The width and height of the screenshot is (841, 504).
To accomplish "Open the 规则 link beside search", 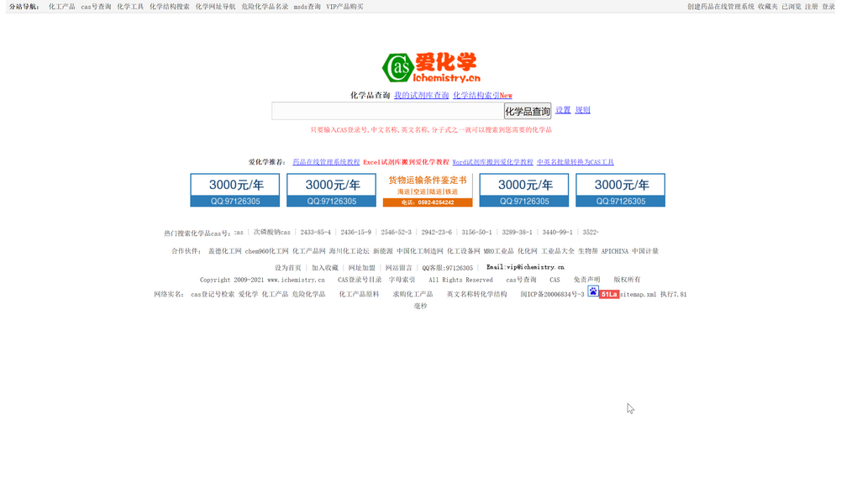I will (582, 110).
